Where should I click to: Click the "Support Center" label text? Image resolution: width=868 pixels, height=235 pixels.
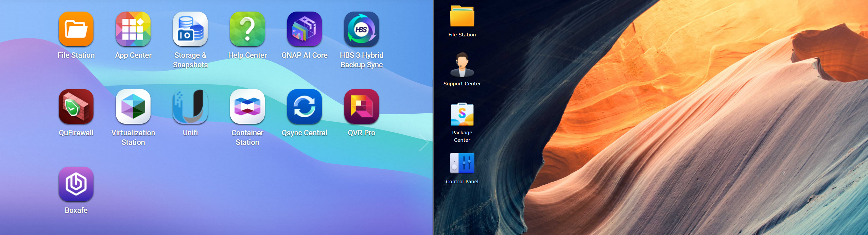coord(462,84)
